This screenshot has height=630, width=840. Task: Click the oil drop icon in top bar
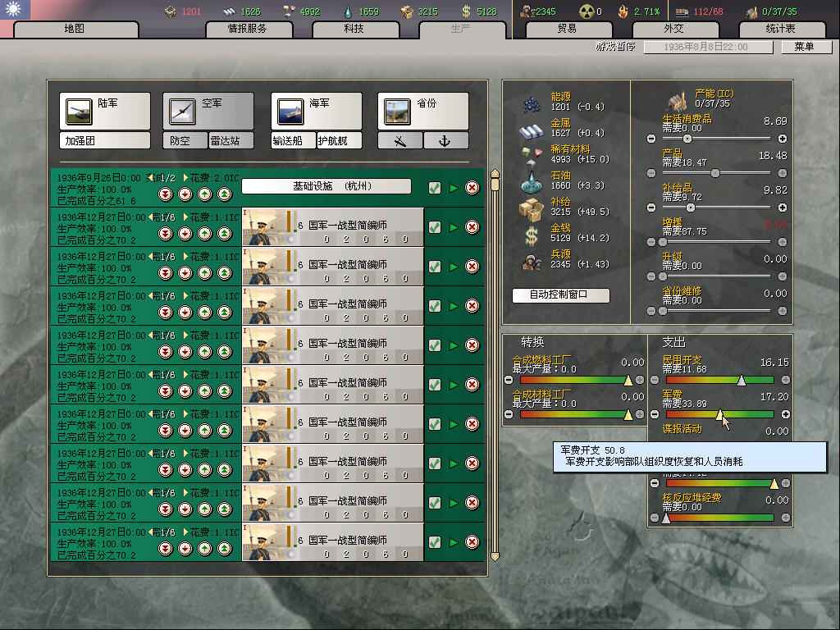pos(348,11)
